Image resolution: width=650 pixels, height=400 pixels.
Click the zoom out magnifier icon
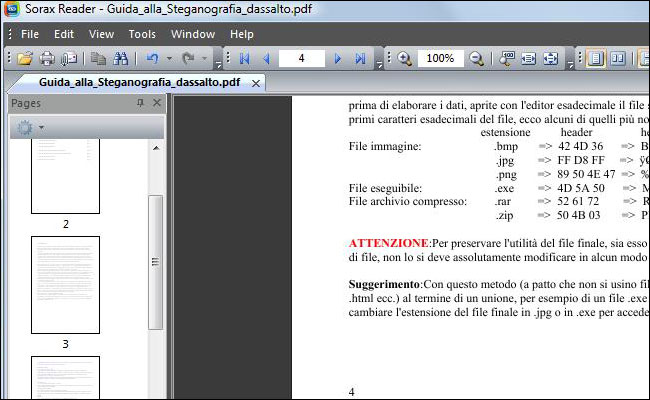click(x=477, y=59)
